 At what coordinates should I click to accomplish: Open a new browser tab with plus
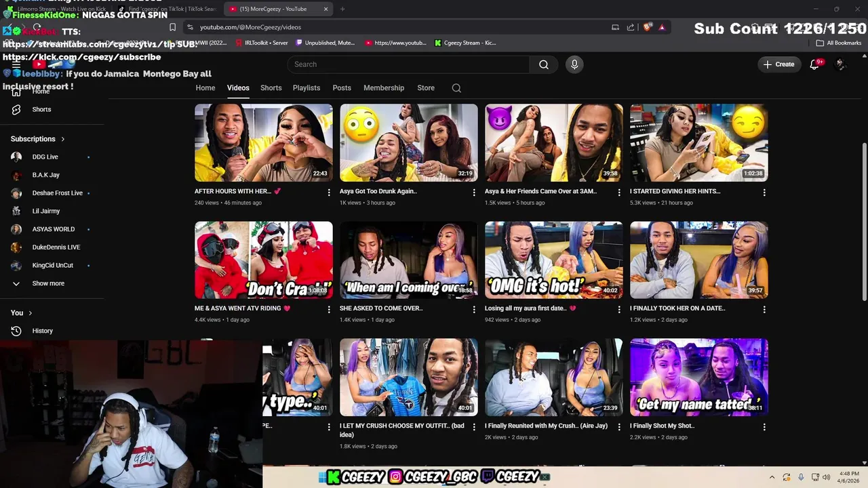tap(342, 9)
